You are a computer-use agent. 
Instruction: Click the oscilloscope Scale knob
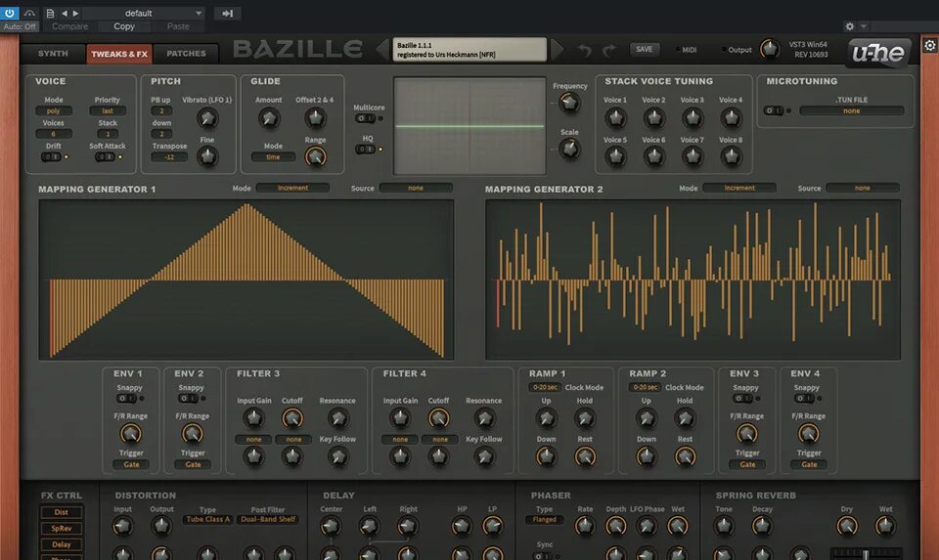(x=569, y=149)
